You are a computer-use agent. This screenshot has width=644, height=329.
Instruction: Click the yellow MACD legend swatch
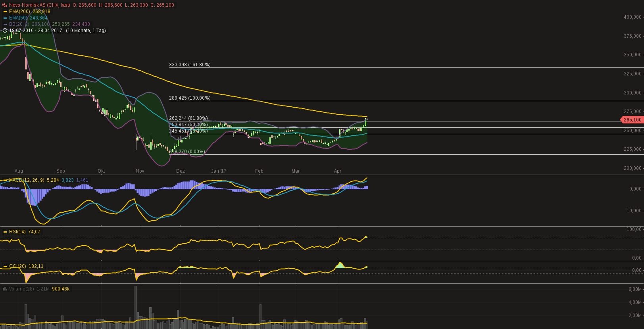pos(5,180)
